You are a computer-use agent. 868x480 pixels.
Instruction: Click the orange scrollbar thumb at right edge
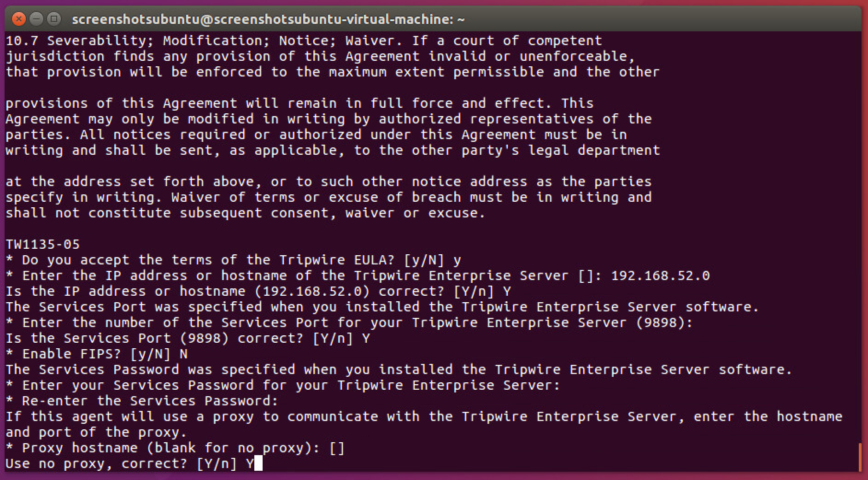tap(860, 457)
